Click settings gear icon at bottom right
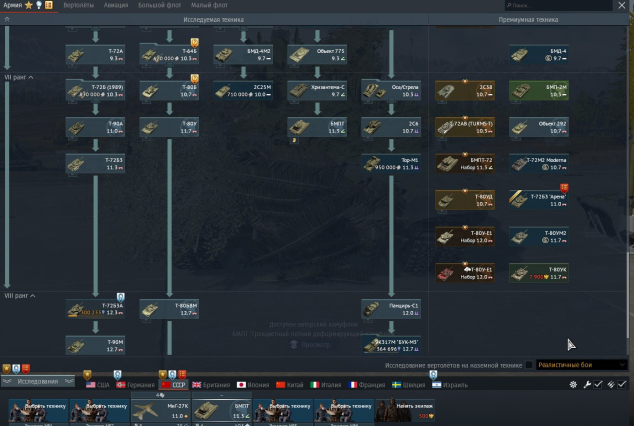The width and height of the screenshot is (634, 426). [x=573, y=384]
